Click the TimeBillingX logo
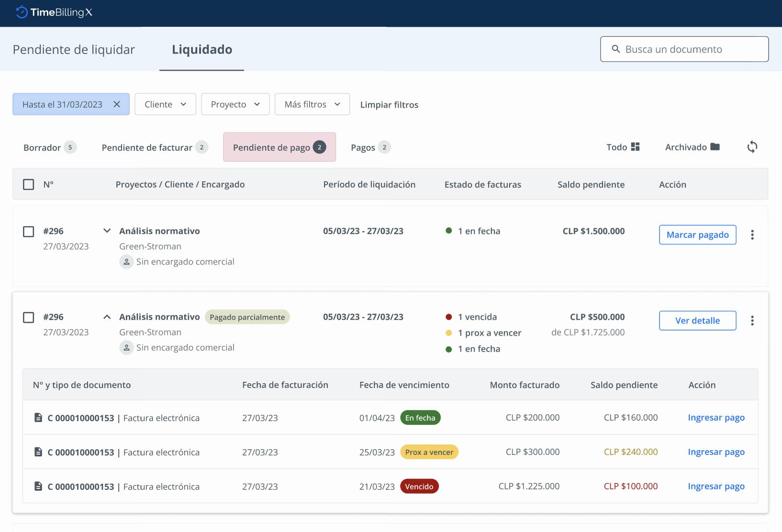The image size is (782, 532). tap(54, 13)
